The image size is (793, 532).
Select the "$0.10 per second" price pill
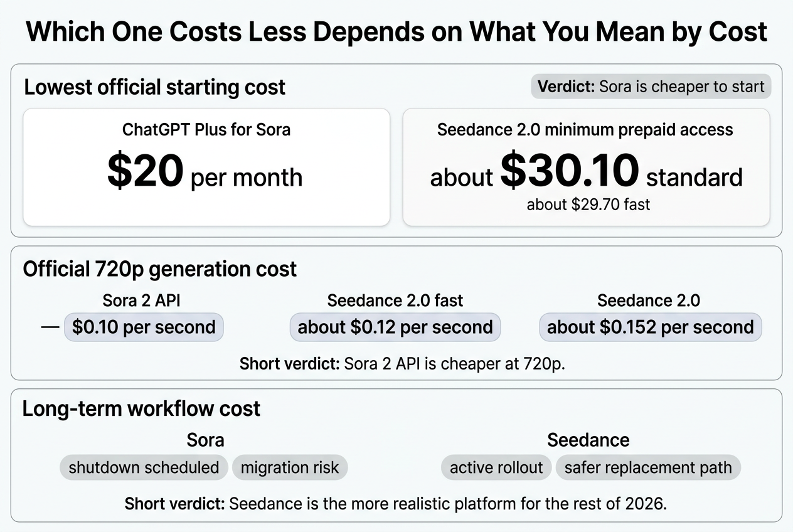tap(144, 327)
